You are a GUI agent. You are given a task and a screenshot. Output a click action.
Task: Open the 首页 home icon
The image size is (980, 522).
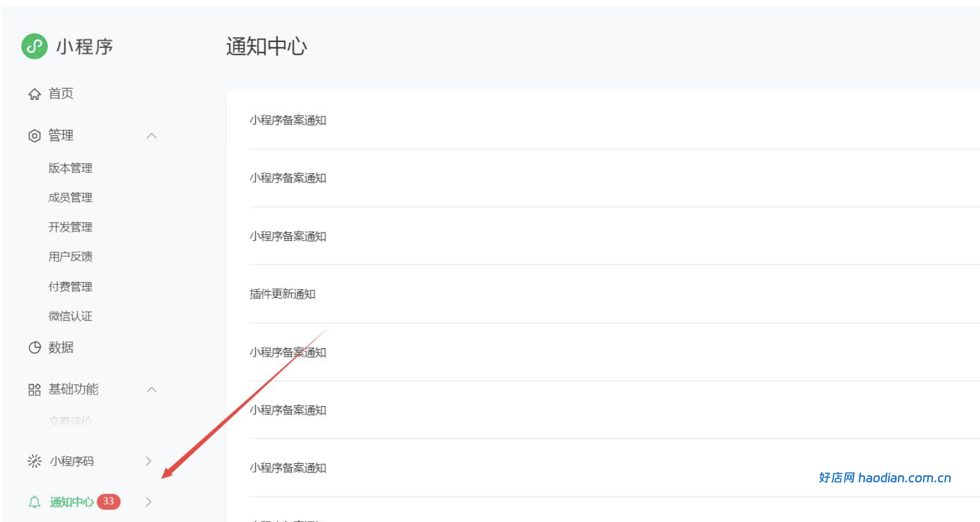point(34,94)
